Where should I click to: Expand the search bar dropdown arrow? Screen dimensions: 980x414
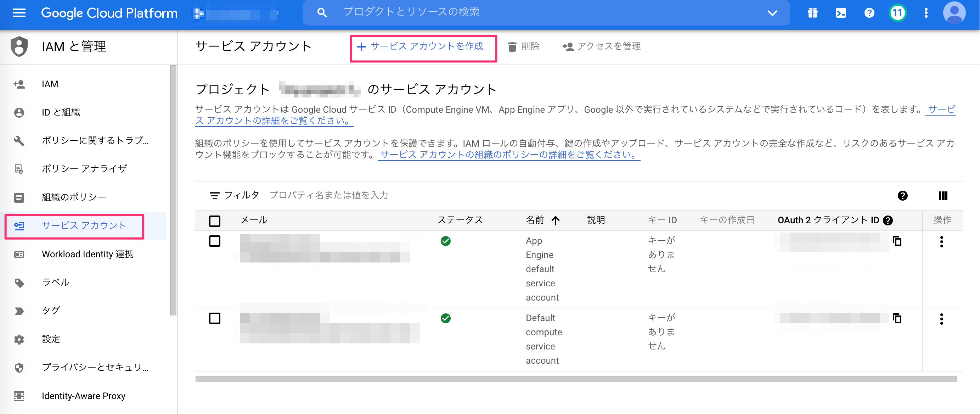pyautogui.click(x=772, y=13)
